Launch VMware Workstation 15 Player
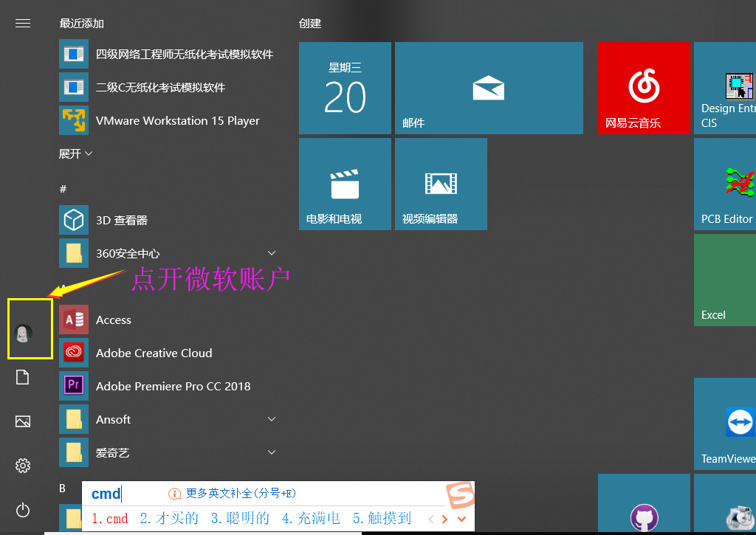The image size is (756, 535). (x=176, y=120)
